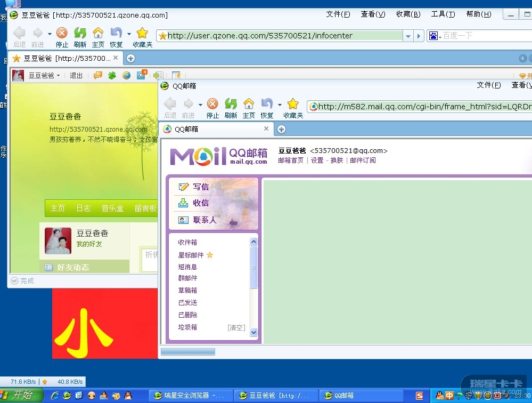Expand Restore dropdown arrow in QQ邮箱 toolbar
The width and height of the screenshot is (532, 403).
click(x=280, y=104)
